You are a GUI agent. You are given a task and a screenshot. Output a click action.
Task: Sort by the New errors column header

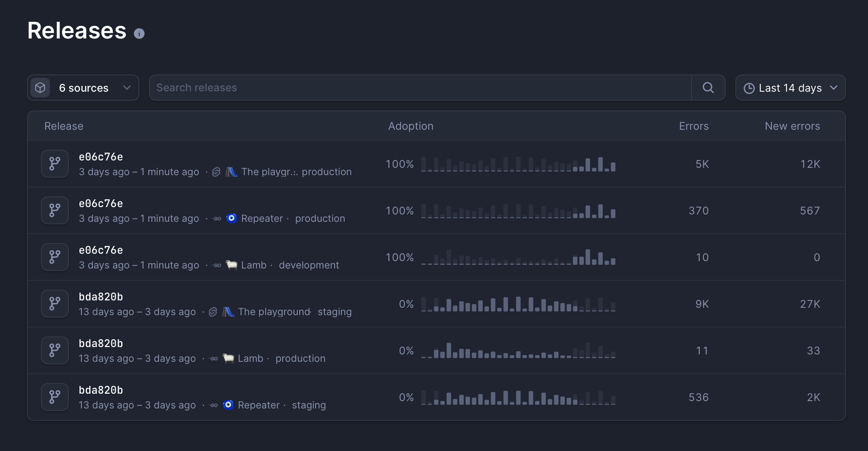point(792,126)
